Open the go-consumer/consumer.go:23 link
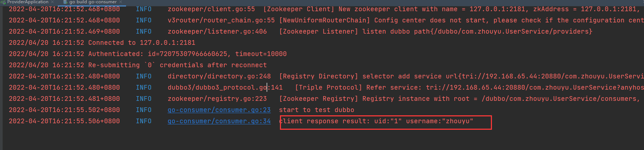 point(219,110)
